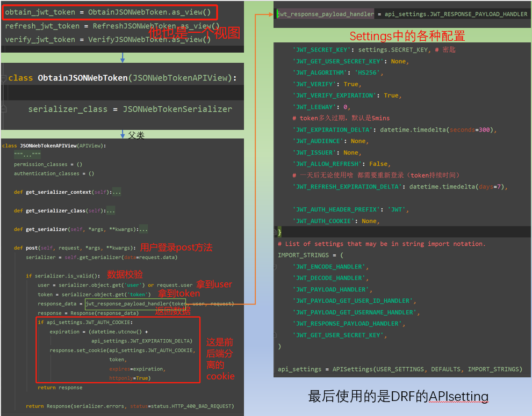Viewport: 532px width, 416px height.
Task: Click the 'JWT_SECRET_KEY' setting line
Action: coord(374,50)
